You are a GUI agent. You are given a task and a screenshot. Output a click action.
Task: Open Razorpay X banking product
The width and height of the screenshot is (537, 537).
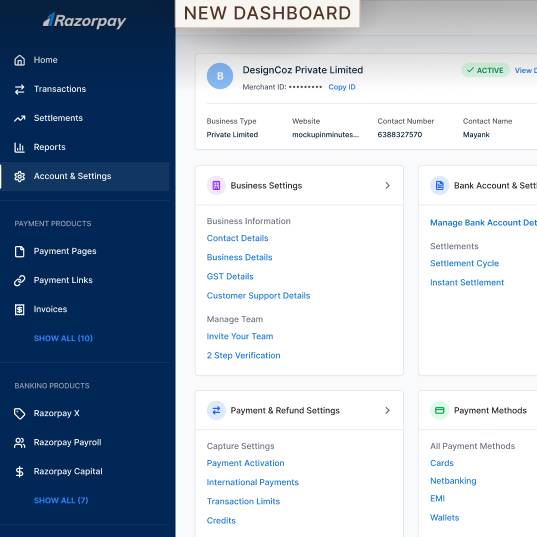57,413
